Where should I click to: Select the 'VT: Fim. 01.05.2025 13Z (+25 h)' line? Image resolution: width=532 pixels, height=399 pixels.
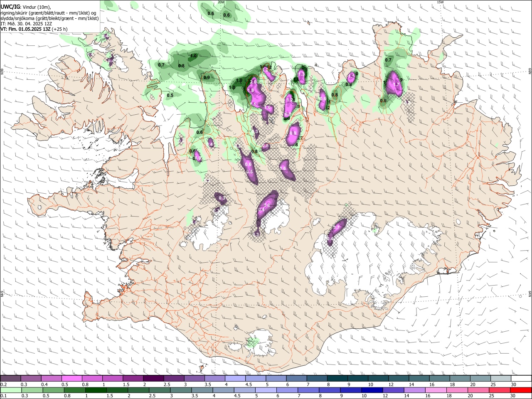[x=34, y=29]
